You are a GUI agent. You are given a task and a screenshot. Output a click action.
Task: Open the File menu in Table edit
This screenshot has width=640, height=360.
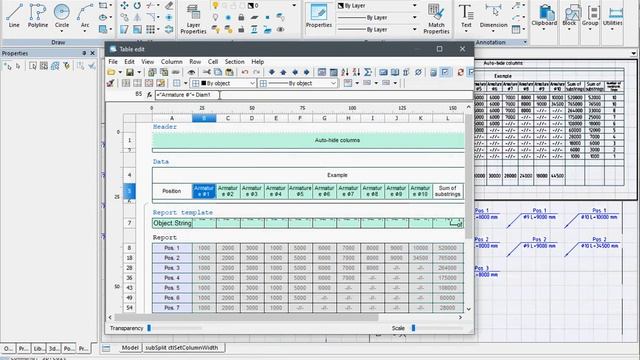pyautogui.click(x=113, y=62)
